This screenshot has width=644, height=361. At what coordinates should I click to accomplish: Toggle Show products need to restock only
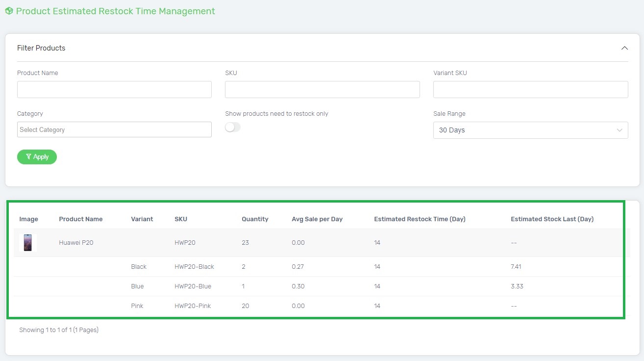pyautogui.click(x=233, y=128)
